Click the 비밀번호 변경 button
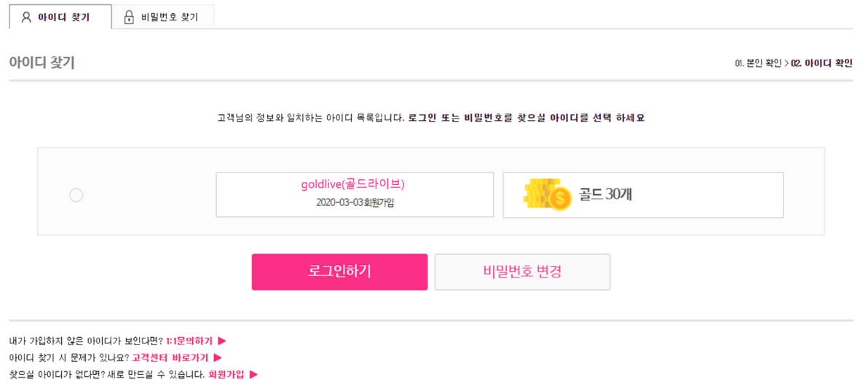 522,272
